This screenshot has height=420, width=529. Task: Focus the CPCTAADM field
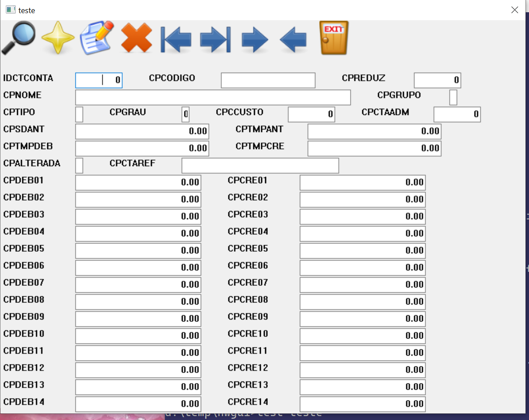(457, 115)
